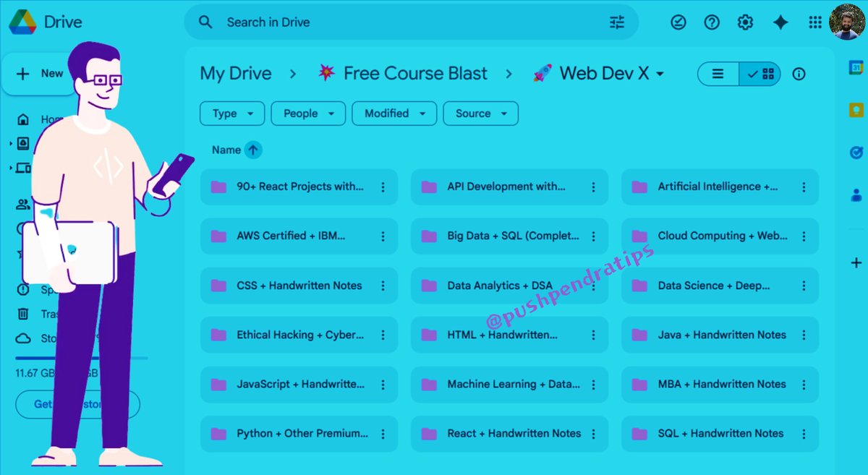This screenshot has width=868, height=475.
Task: Select the Data Science + Deep folder
Action: (720, 286)
